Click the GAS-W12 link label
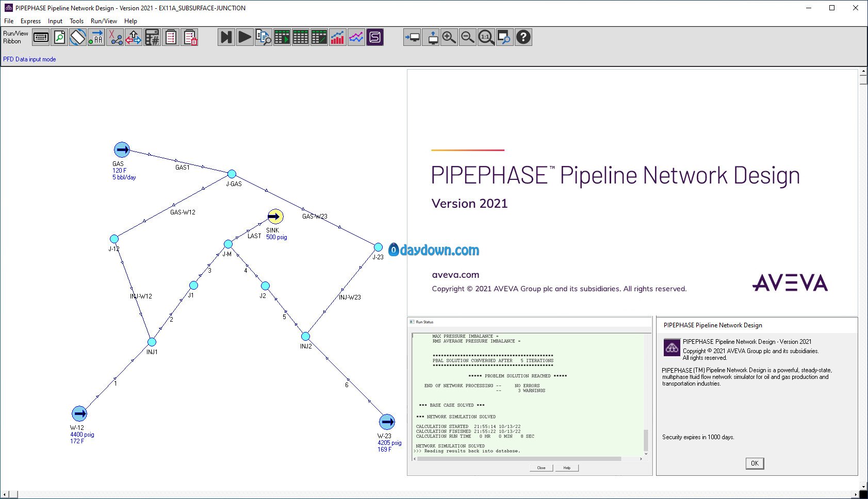868x499 pixels. pyautogui.click(x=183, y=212)
